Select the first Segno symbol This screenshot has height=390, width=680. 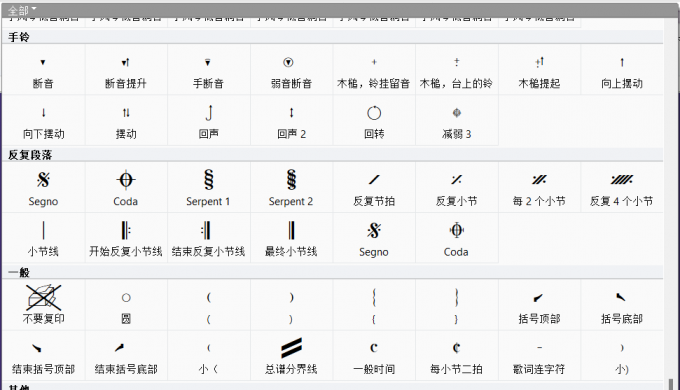43,187
